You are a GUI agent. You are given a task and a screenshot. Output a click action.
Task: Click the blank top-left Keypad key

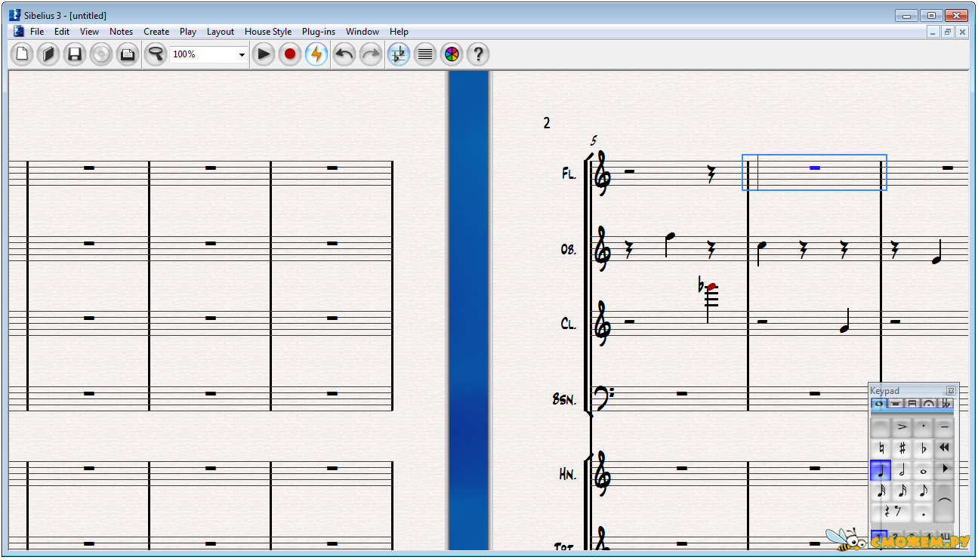(x=881, y=426)
